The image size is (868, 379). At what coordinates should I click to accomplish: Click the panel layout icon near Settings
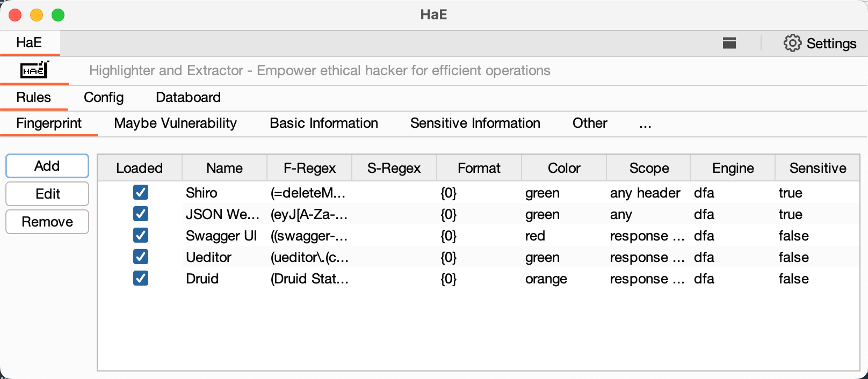pos(729,43)
